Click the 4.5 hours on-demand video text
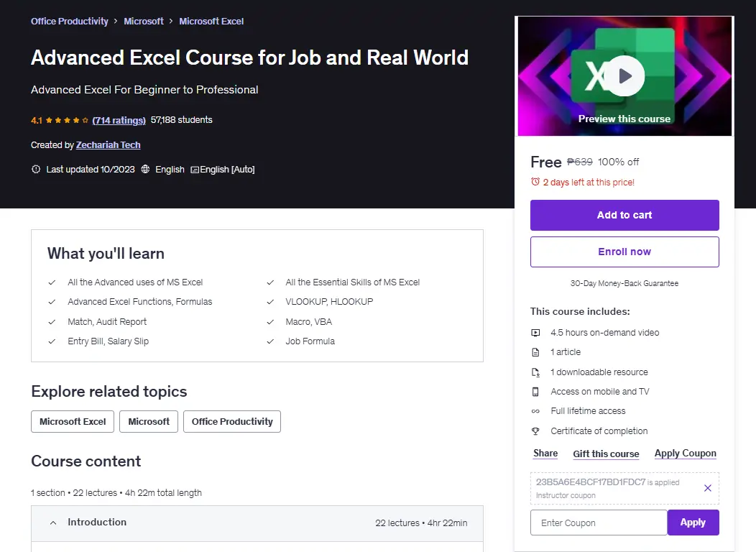The image size is (756, 552). click(x=604, y=333)
